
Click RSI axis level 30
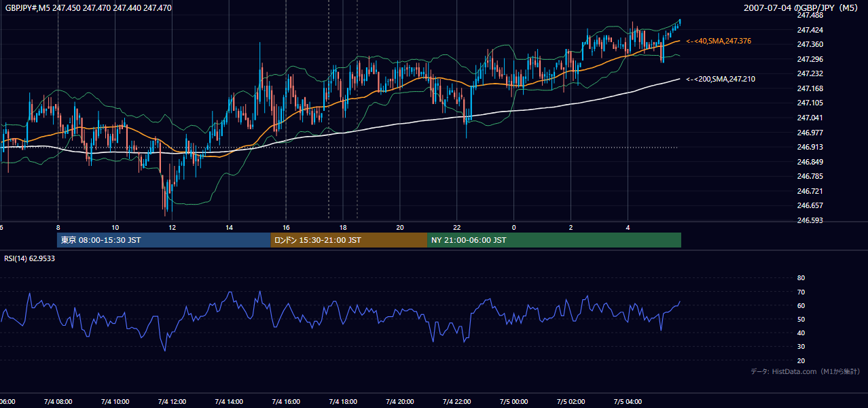click(801, 347)
